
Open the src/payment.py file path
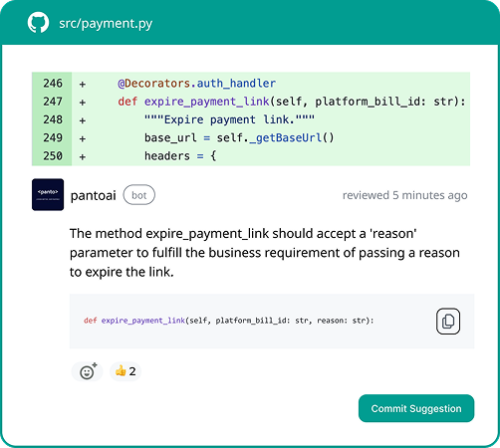click(x=106, y=24)
